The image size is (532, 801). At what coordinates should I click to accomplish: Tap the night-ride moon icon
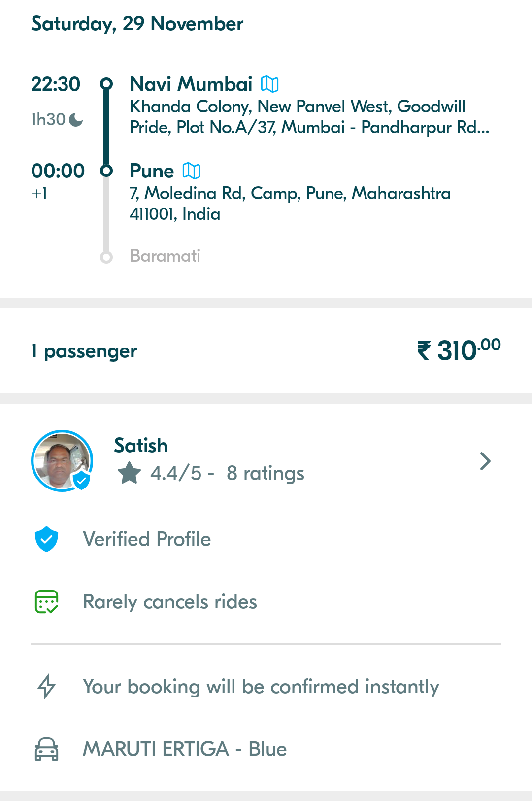[76, 119]
